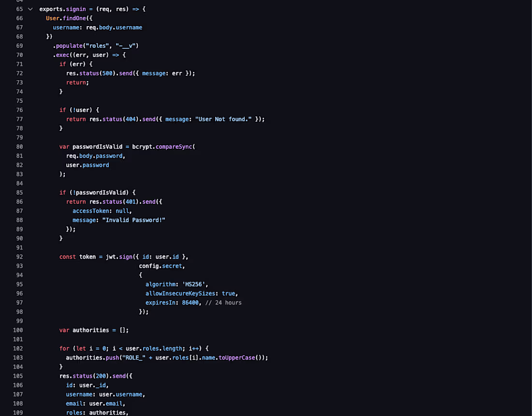532x416 pixels.
Task: Select the 'HS256' string value
Action: tap(193, 284)
